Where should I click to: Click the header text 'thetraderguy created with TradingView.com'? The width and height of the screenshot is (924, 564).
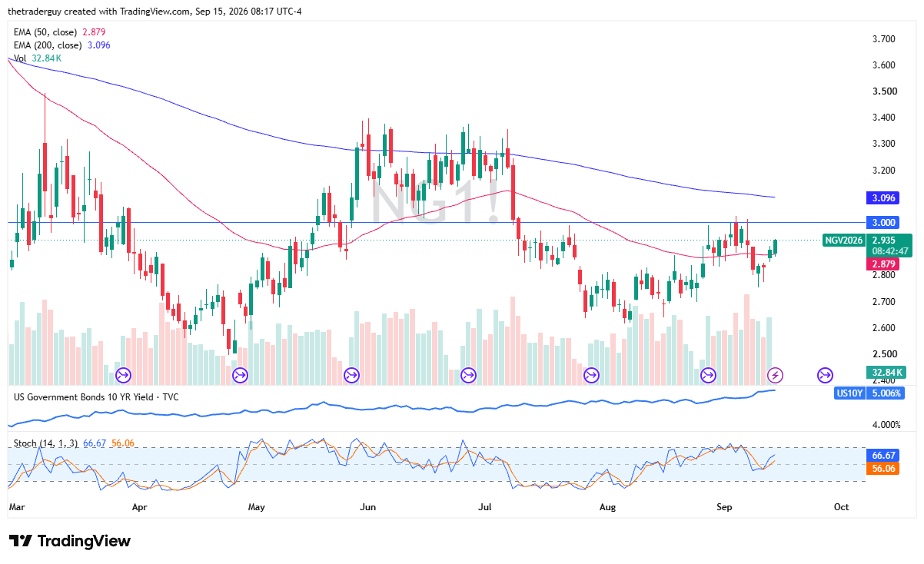click(98, 12)
